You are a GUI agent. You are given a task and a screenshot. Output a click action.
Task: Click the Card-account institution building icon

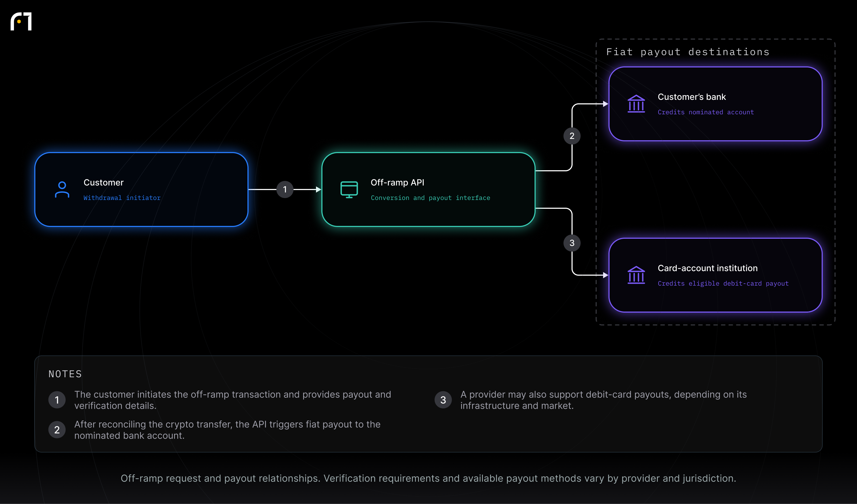tap(636, 275)
